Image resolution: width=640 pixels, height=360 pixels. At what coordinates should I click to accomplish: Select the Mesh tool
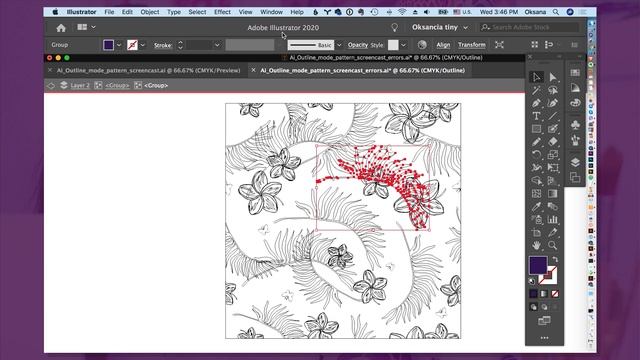click(x=536, y=193)
